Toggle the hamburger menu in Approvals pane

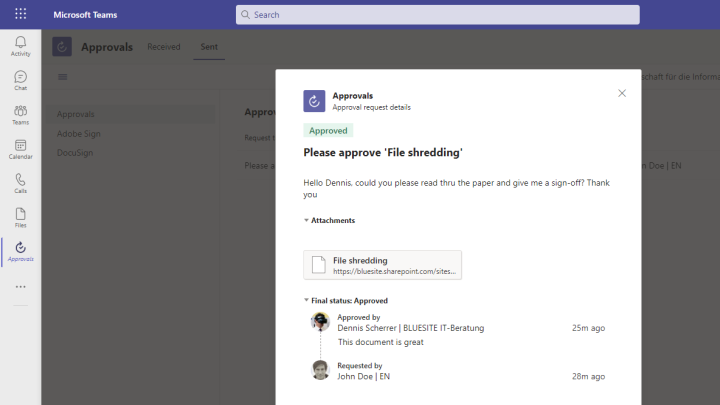(x=62, y=77)
